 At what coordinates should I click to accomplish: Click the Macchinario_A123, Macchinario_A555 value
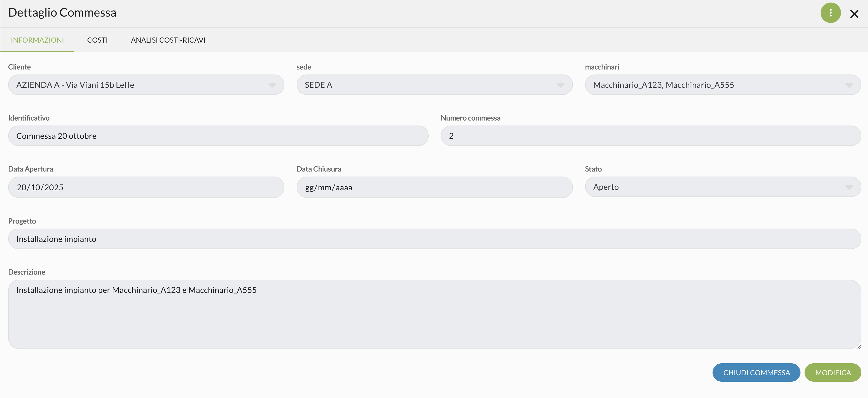663,85
